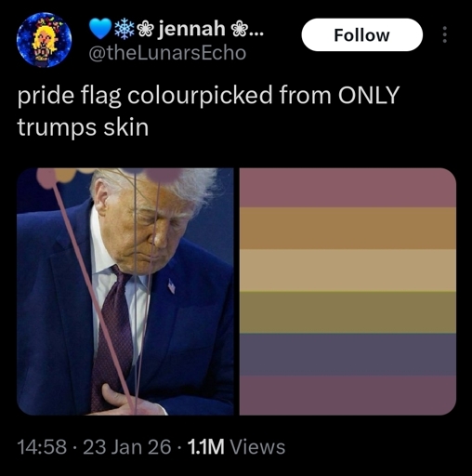Viewport: 472px width, 476px height.
Task: Click the jennah display name
Action: pos(192,29)
